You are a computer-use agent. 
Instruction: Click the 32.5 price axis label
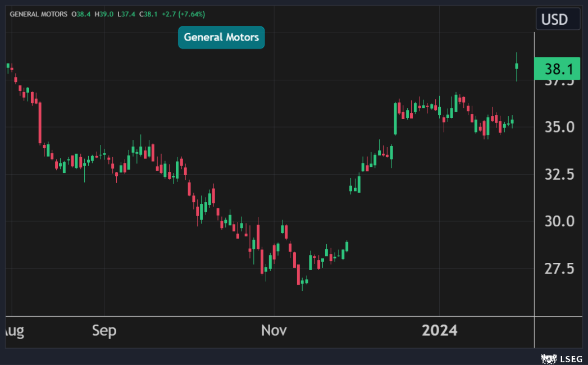[x=558, y=175]
